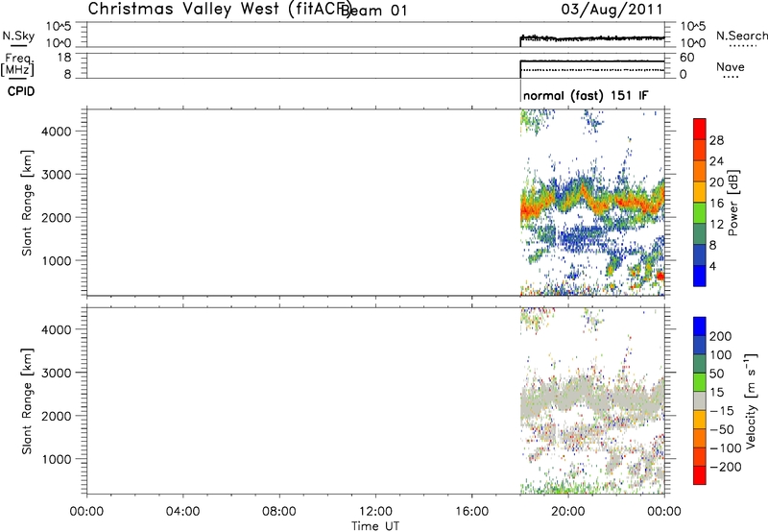Click the frequency axis value 18
The image size is (768, 532).
tap(64, 58)
